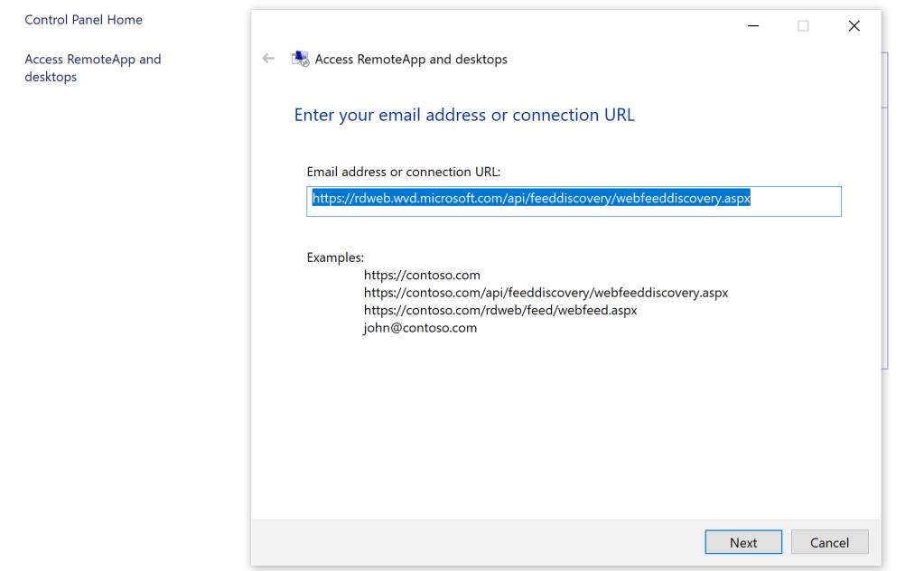Minimize the Access RemoteApp dialog window

point(753,26)
